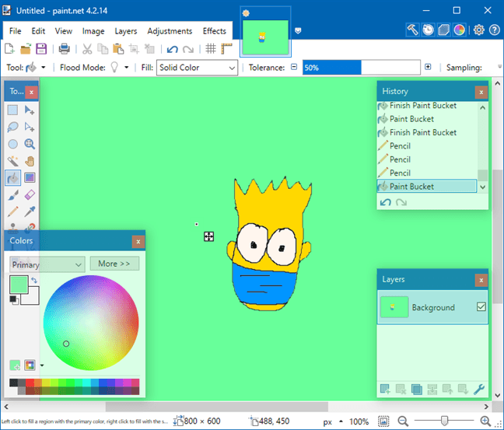Select the Move Selection tool

click(30, 127)
